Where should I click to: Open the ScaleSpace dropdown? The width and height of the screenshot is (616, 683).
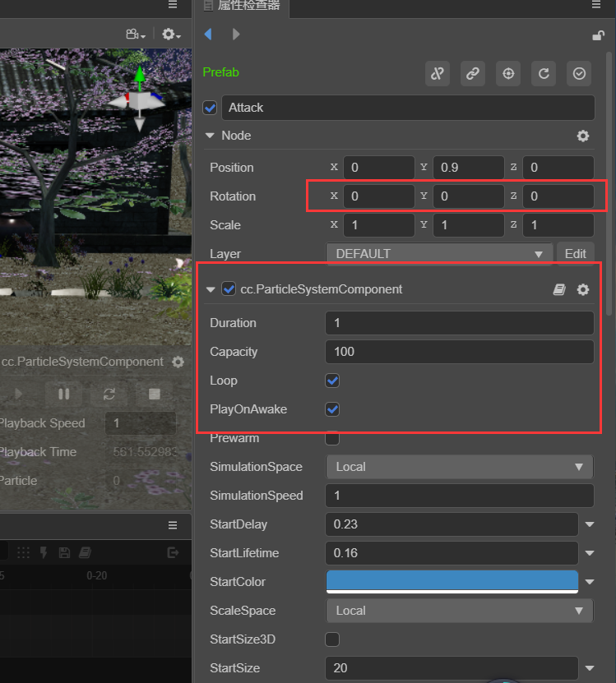[x=460, y=611]
